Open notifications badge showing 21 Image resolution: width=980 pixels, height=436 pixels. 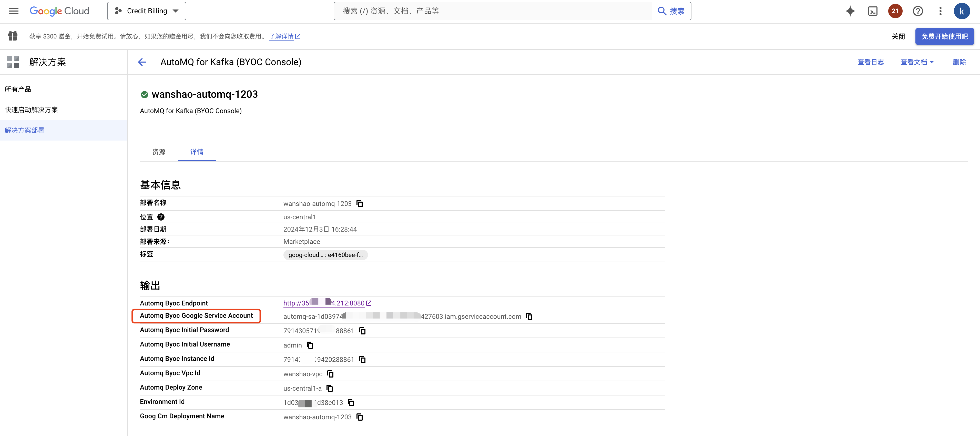[895, 11]
